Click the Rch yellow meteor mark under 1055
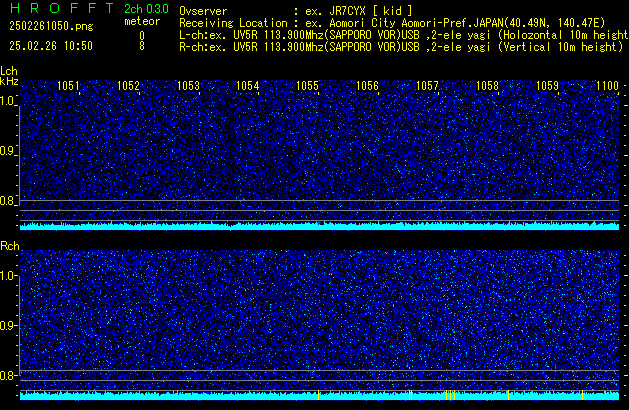Viewport: 629px width, 410px height. coord(319,395)
